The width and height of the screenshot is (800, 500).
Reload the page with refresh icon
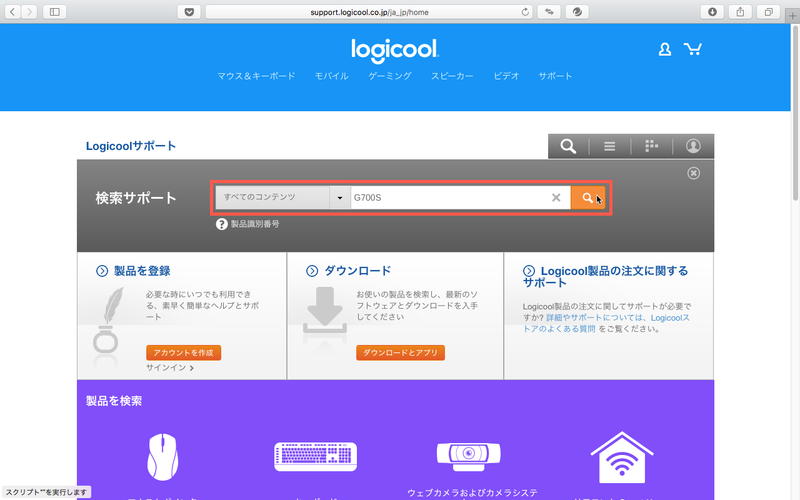click(524, 12)
